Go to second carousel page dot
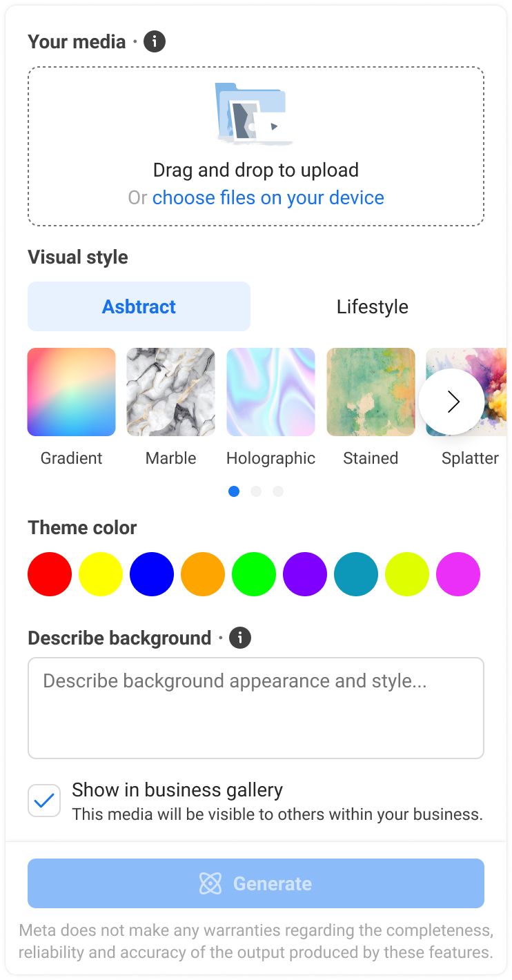512x980 pixels. pos(256,491)
